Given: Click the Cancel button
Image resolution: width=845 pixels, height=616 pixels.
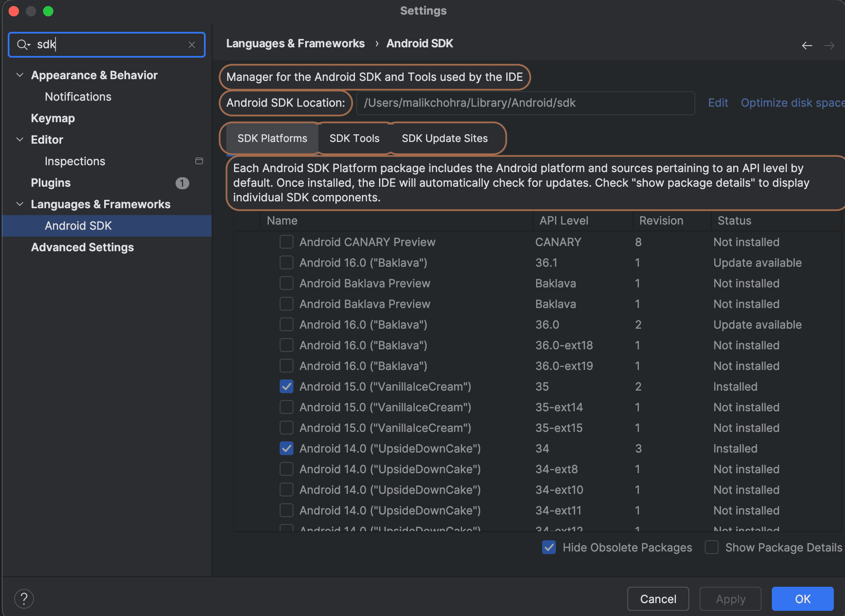Looking at the screenshot, I should 658,599.
